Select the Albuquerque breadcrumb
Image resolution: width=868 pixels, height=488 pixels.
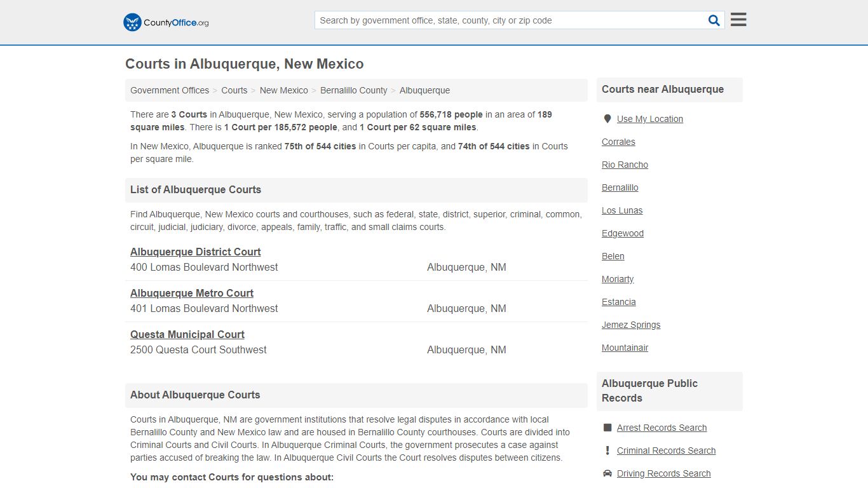coord(424,90)
